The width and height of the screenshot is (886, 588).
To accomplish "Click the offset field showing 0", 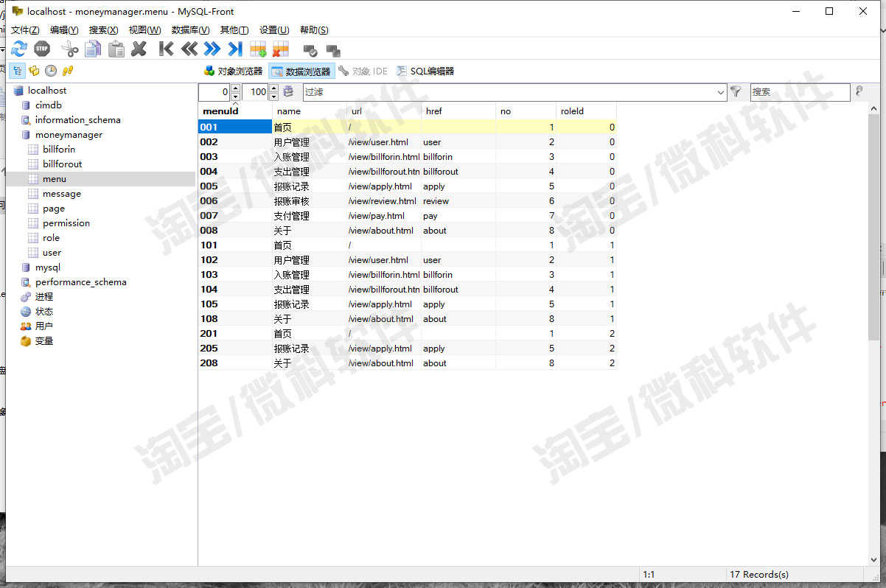I will pyautogui.click(x=214, y=92).
